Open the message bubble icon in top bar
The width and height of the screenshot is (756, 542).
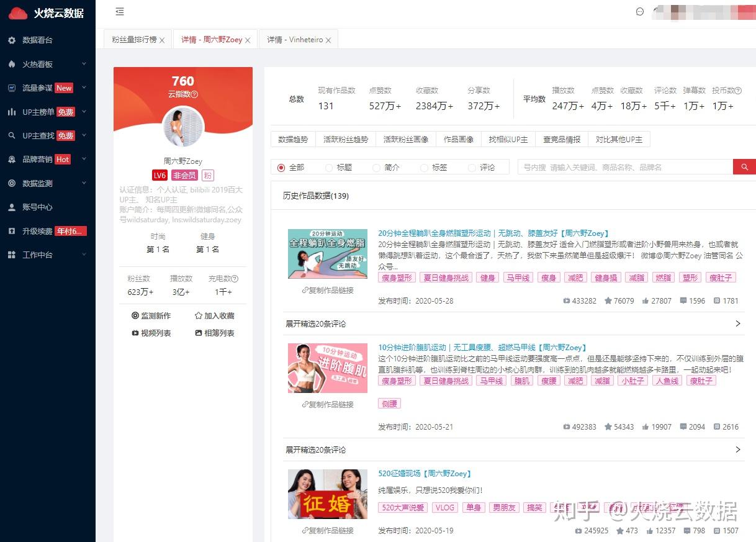pyautogui.click(x=640, y=11)
